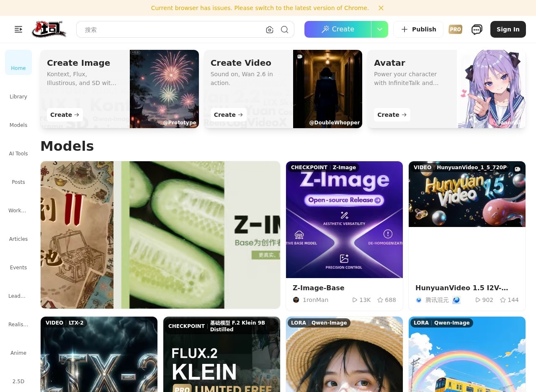The height and width of the screenshot is (392, 536).
Task: Expand the Create button dropdown arrow
Action: pos(380,29)
